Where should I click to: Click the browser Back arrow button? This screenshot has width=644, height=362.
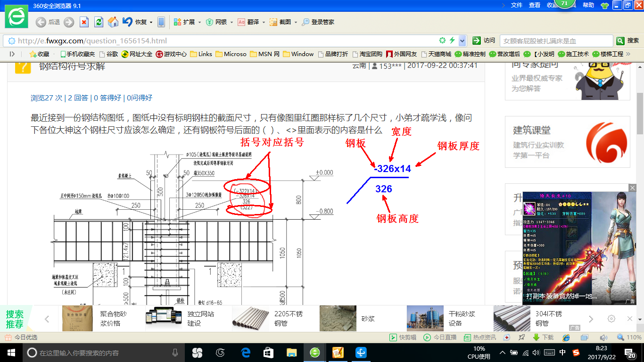41,22
